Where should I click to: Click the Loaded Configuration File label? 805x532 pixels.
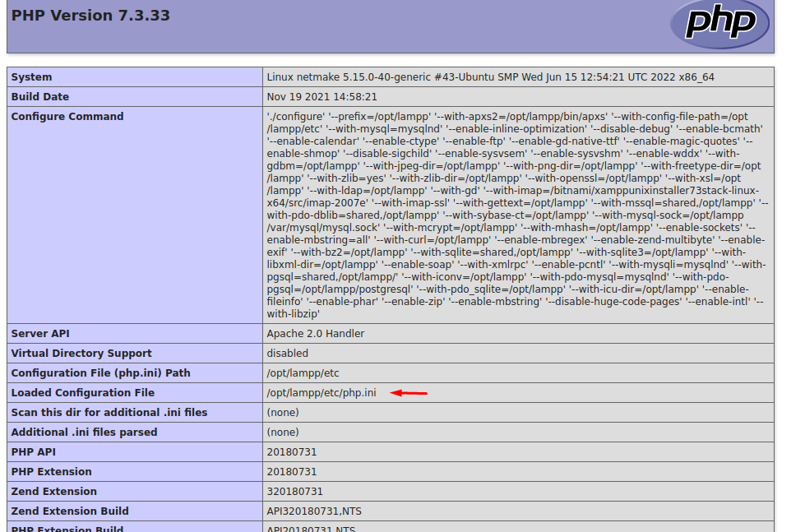click(x=83, y=393)
